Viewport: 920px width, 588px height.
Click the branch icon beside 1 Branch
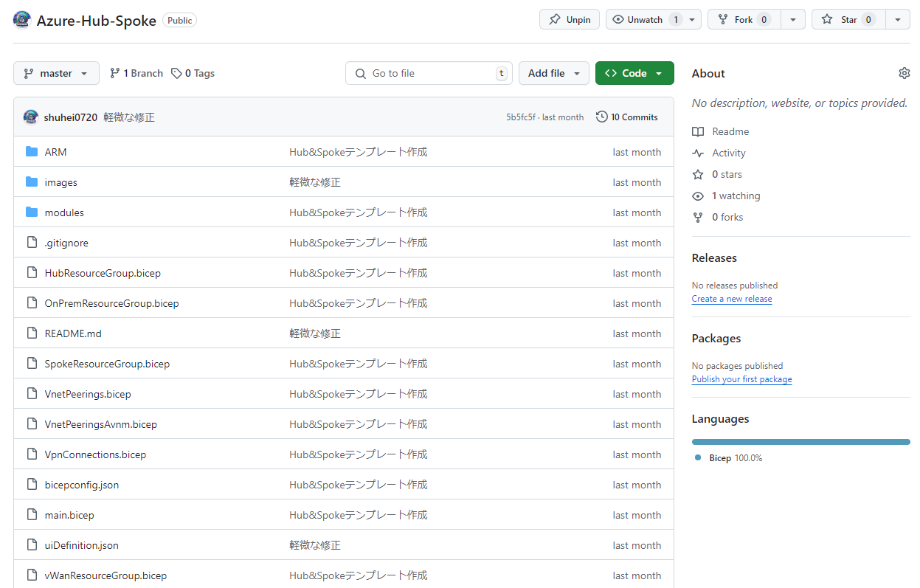[114, 73]
